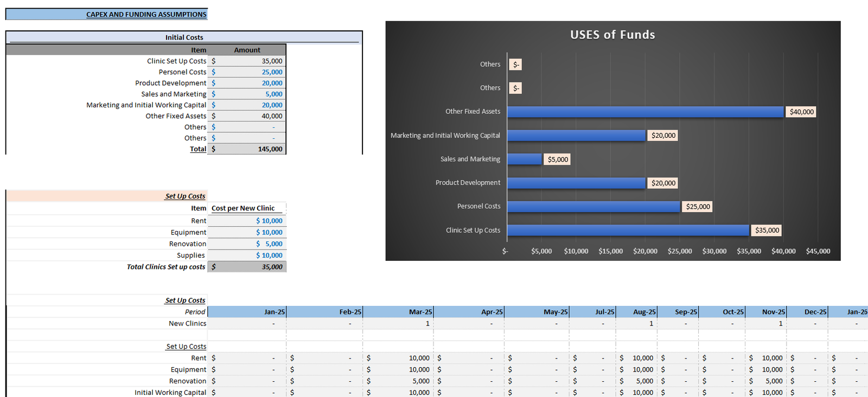The width and height of the screenshot is (868, 397).
Task: Select the New Clinics value under Mar-25
Action: [x=398, y=323]
